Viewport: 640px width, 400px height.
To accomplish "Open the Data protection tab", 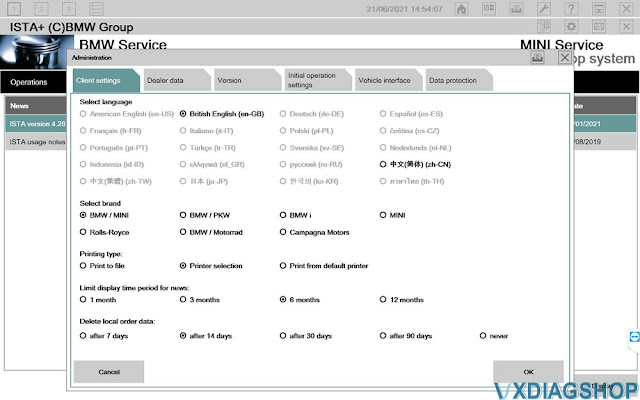I will [460, 80].
